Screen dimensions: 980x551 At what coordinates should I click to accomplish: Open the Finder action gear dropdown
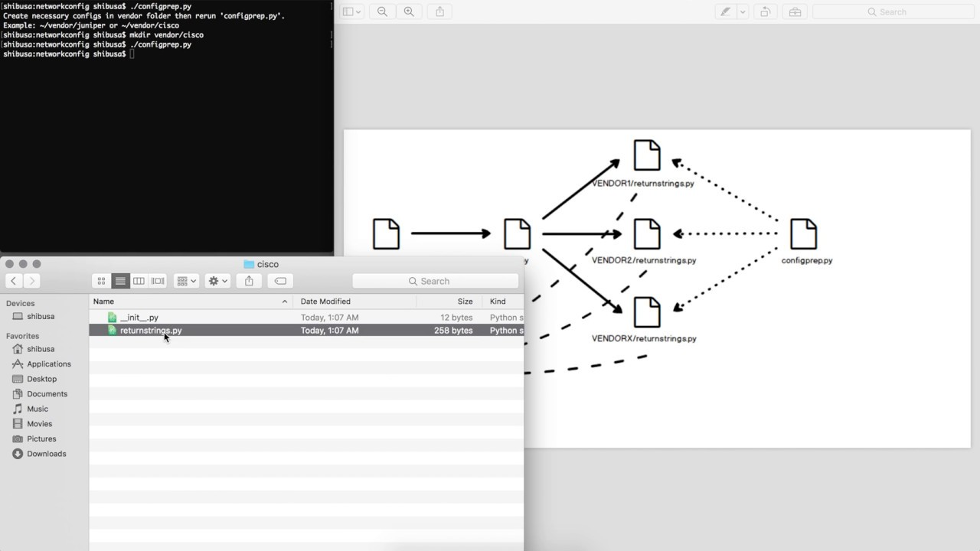[217, 281]
